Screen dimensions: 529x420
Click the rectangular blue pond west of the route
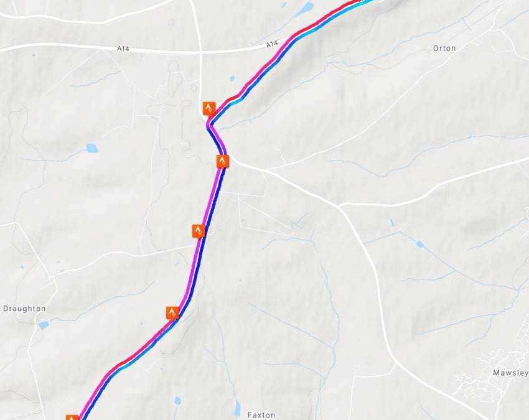[91, 148]
